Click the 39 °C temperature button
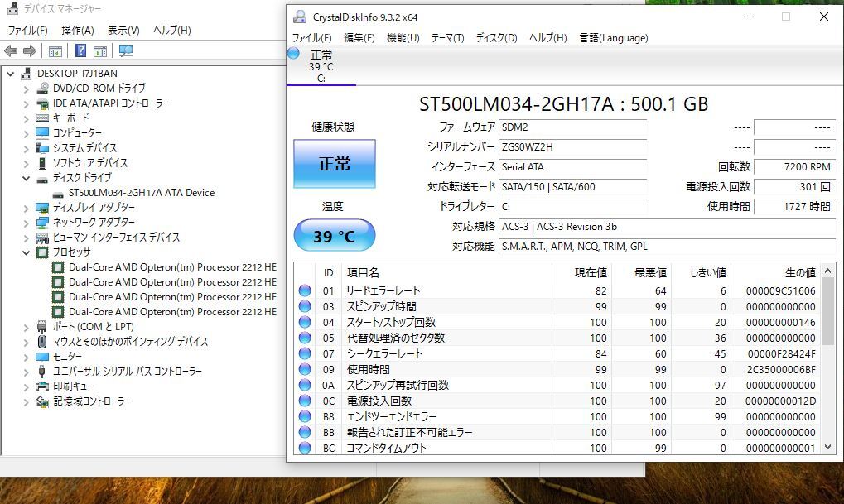Viewport: 844px width, 504px height. point(334,237)
